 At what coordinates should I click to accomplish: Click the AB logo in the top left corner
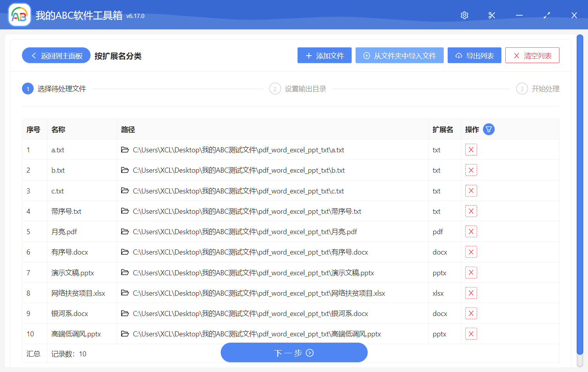click(19, 14)
